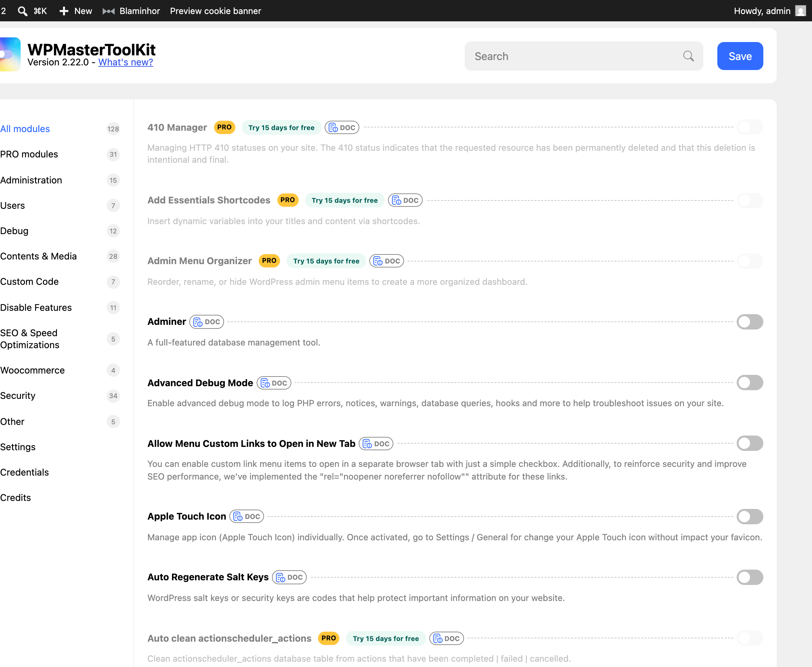Show Woocommerce modules
The height and width of the screenshot is (667, 812).
[x=33, y=370]
